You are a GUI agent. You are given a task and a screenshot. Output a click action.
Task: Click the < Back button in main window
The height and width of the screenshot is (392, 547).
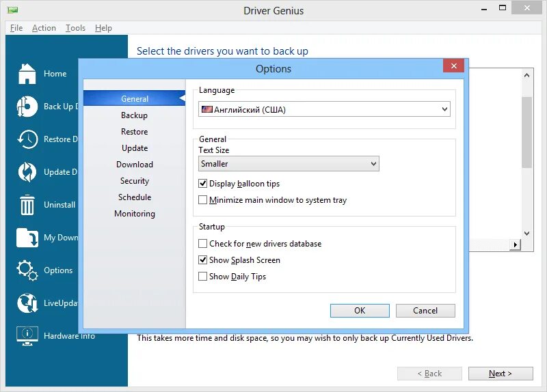coord(429,374)
